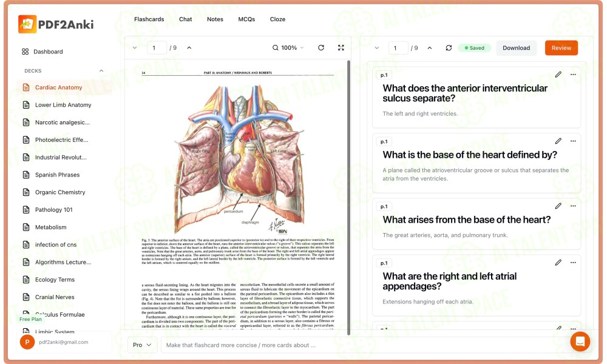Screen dimensions: 607x364
Task: Click document icon beside Pathology 101
Action: point(26,210)
